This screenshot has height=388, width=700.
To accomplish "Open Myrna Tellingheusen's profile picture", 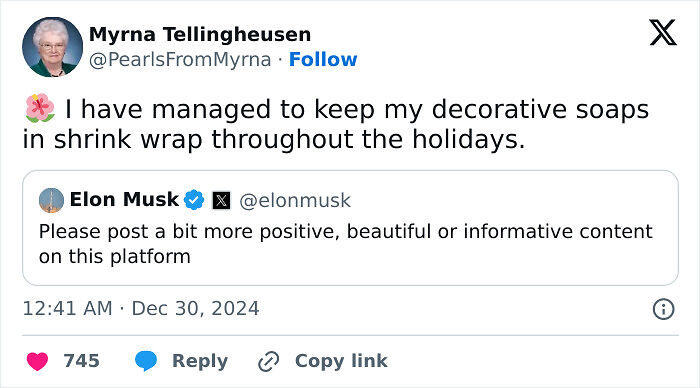I will [x=53, y=47].
